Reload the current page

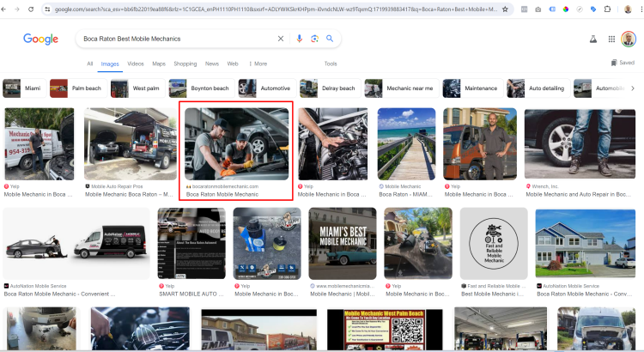(x=31, y=9)
